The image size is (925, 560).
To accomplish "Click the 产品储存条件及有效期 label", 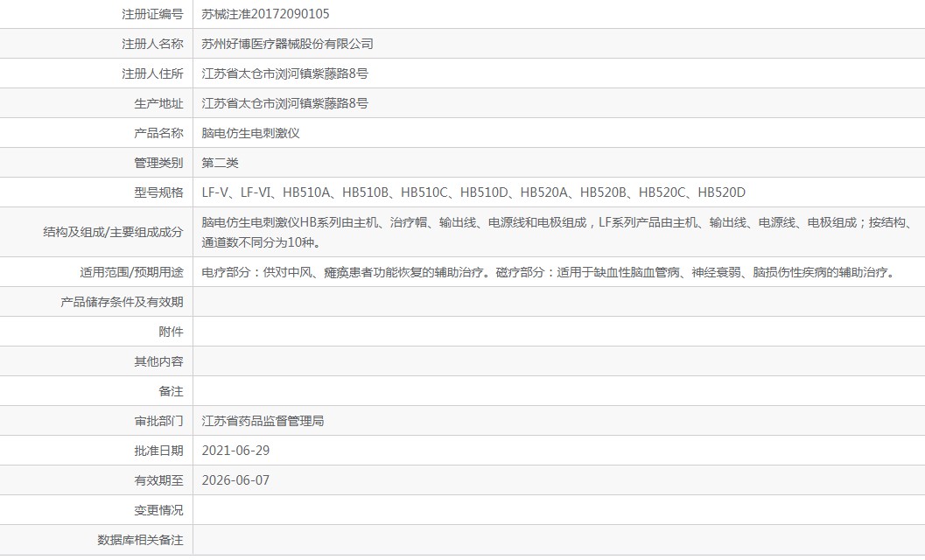I will click(122, 302).
